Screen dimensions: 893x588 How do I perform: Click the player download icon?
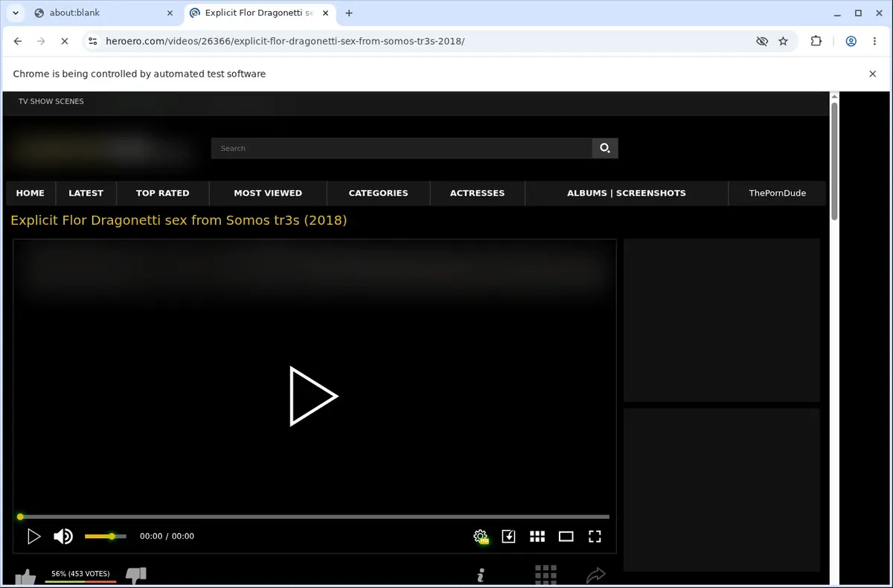click(x=508, y=536)
